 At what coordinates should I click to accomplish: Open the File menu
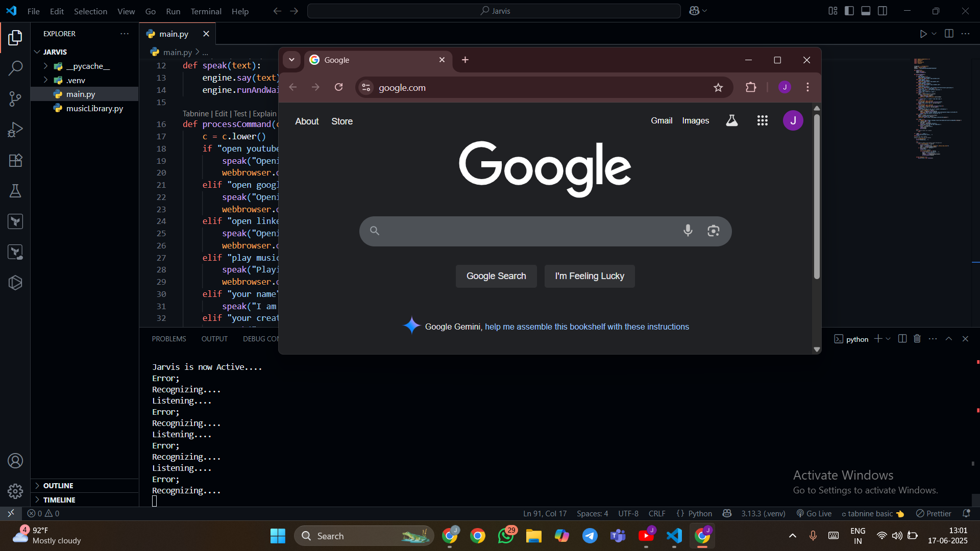34,11
